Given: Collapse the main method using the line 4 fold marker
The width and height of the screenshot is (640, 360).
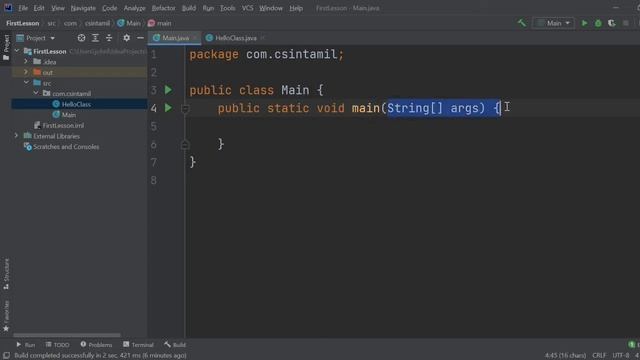Looking at the screenshot, I should 185,109.
